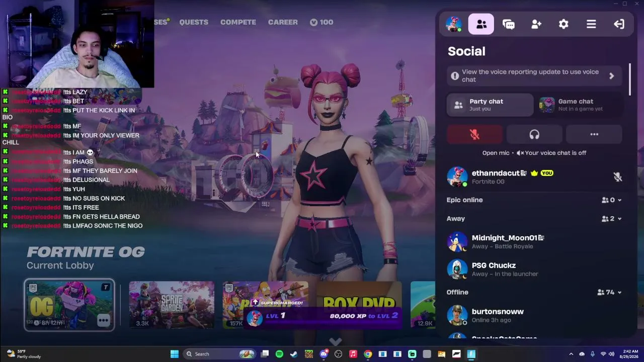Toggle the muted microphone button

coord(474,134)
